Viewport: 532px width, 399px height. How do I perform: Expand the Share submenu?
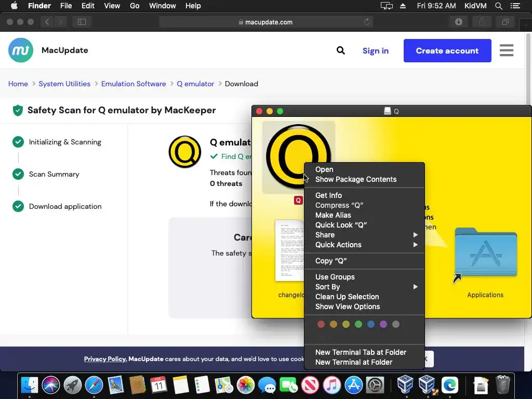pos(364,235)
